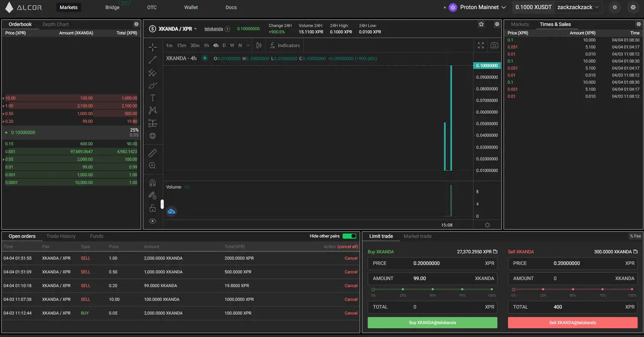Open Times & Sales panel settings gear
The image size is (644, 337).
[639, 24]
